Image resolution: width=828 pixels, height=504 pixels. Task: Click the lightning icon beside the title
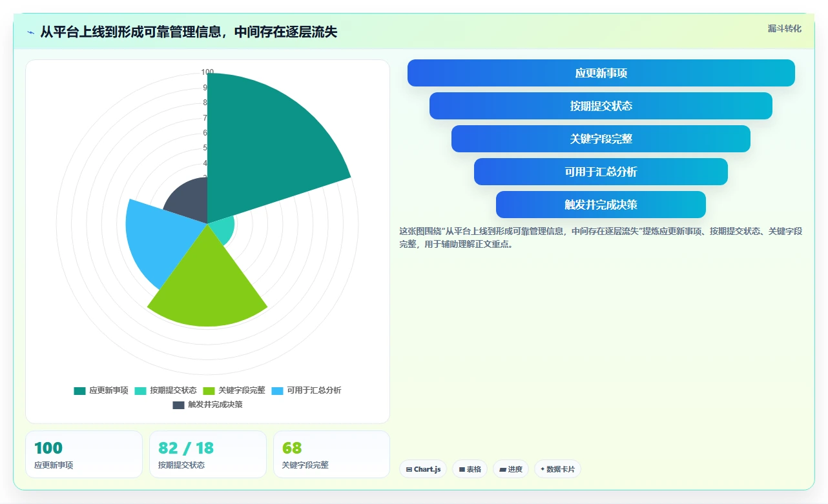click(30, 32)
